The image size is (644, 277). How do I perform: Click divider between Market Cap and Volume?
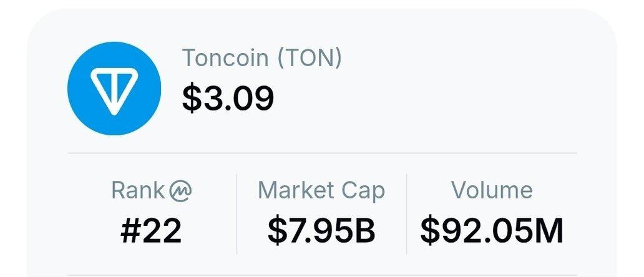[407, 214]
